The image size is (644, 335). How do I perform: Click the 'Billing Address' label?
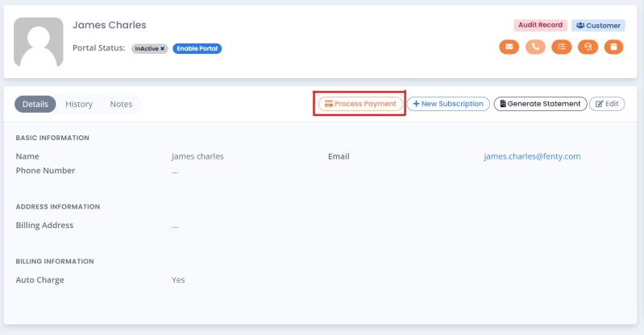(44, 225)
